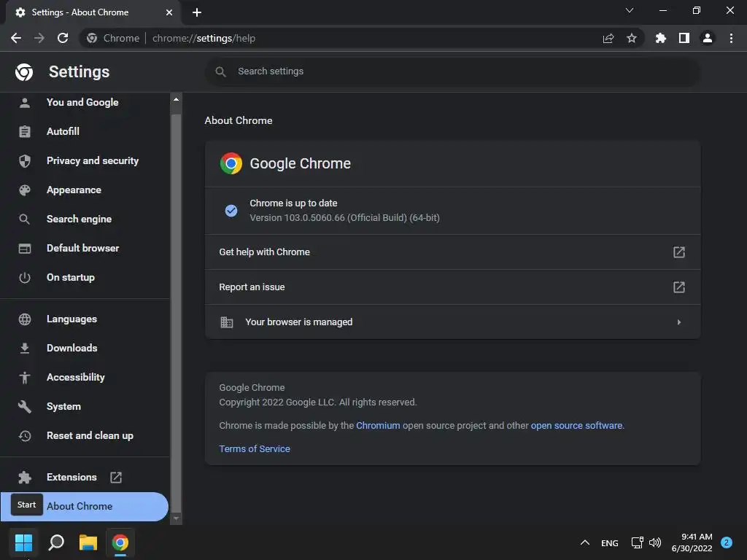Click the version 103.0.5060.66 text
The image size is (747, 560).
point(344,217)
